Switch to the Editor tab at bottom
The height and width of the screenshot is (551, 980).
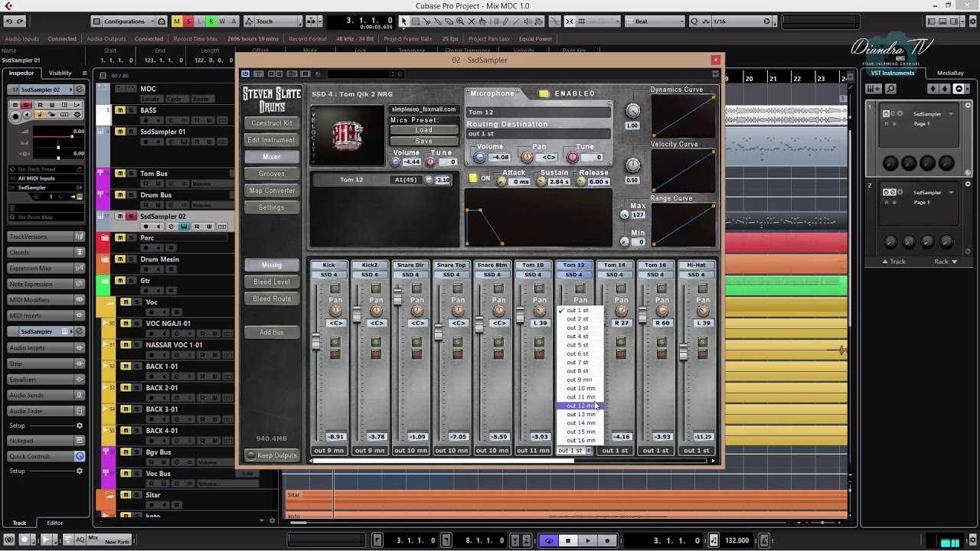coord(55,523)
